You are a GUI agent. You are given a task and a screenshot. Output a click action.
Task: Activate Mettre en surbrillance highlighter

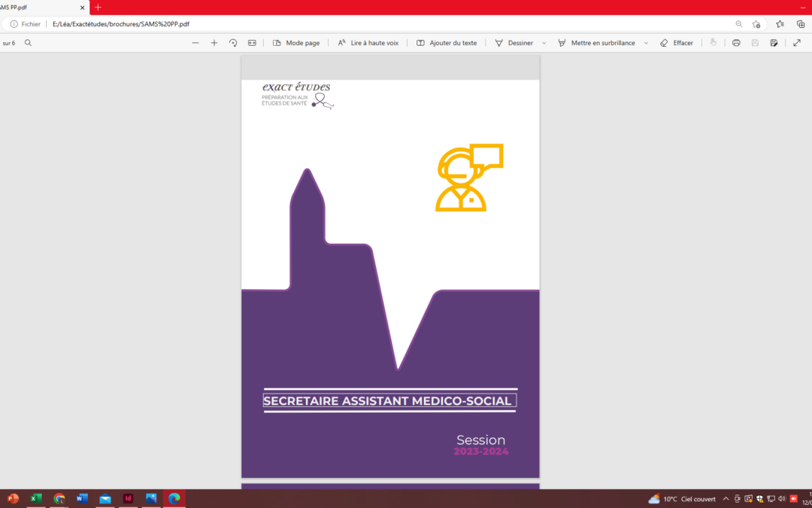[596, 43]
